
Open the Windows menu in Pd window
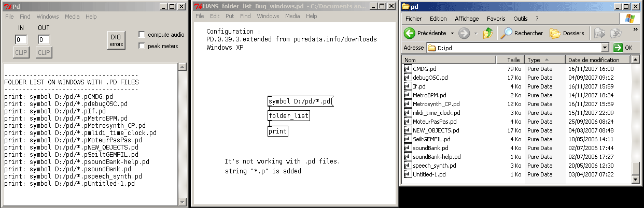coord(47,17)
